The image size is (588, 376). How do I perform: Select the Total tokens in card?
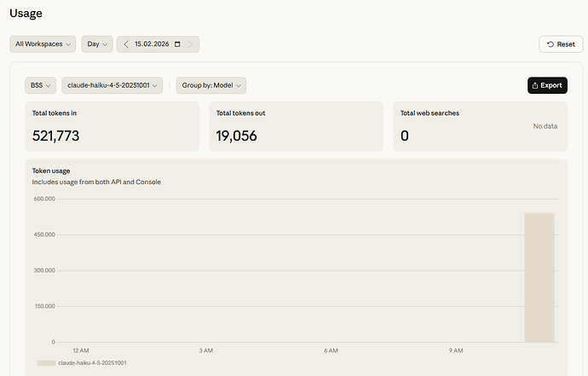pos(112,126)
